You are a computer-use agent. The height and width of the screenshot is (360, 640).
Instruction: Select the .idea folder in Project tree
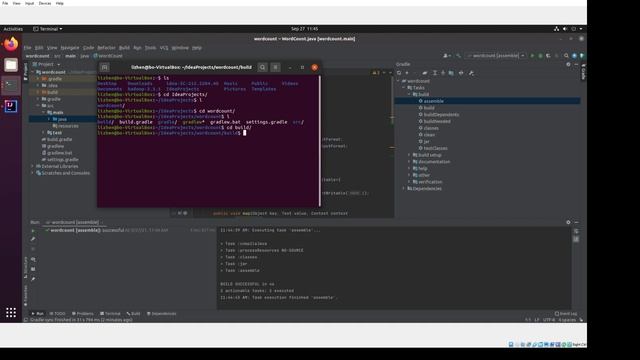(x=53, y=86)
